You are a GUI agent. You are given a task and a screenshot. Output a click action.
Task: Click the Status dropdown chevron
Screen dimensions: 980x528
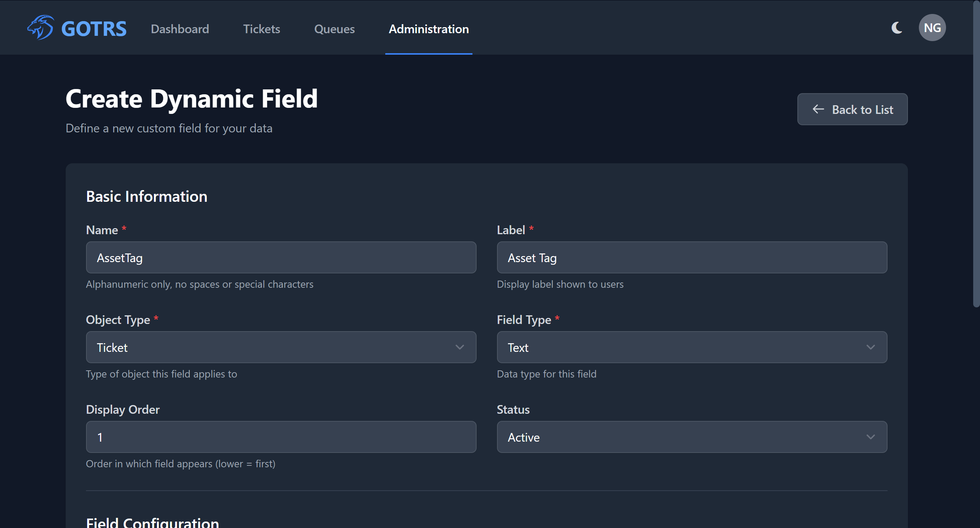[871, 437]
